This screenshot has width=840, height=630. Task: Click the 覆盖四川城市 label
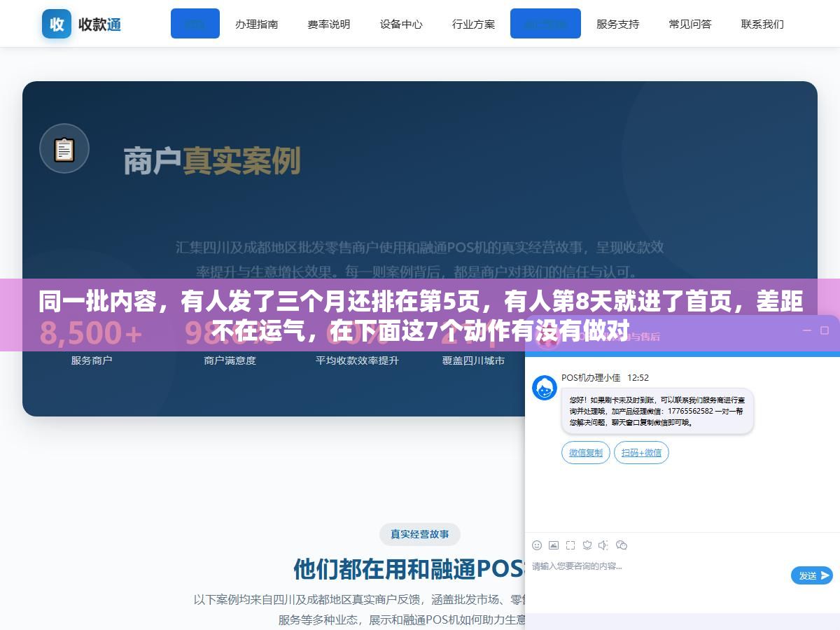[x=473, y=360]
